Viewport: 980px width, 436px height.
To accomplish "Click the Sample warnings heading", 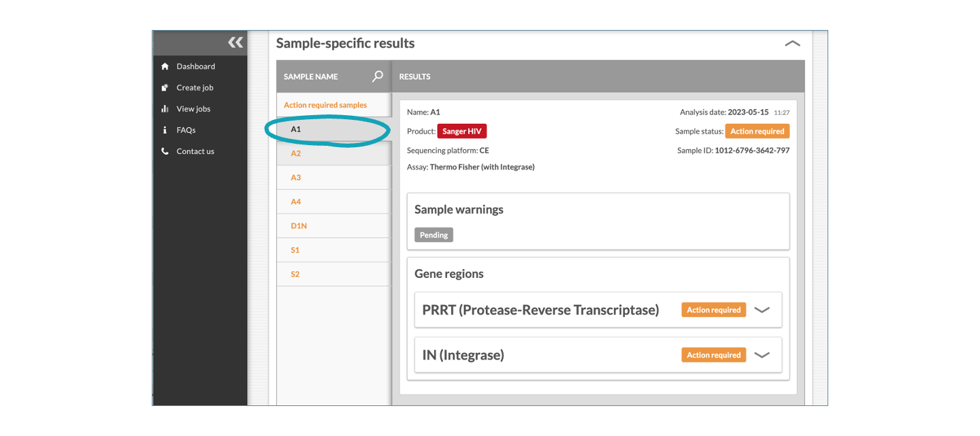I will pos(459,210).
